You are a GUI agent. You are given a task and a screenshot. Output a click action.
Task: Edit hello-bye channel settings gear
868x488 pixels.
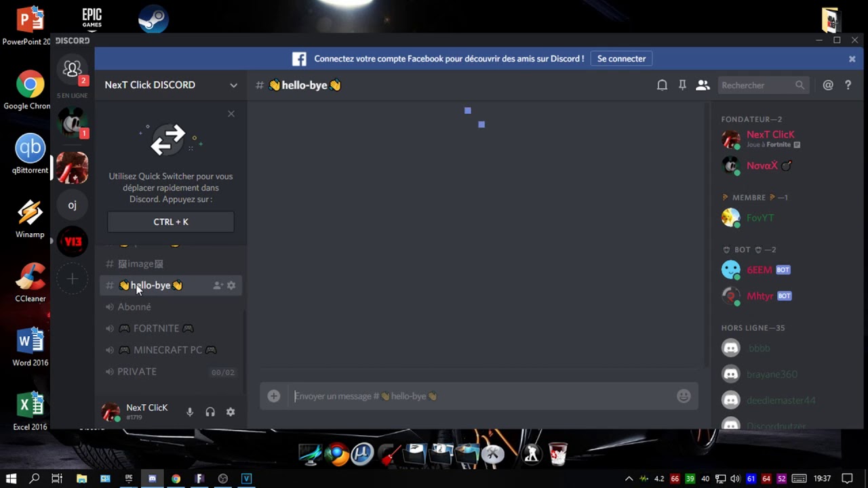(231, 286)
